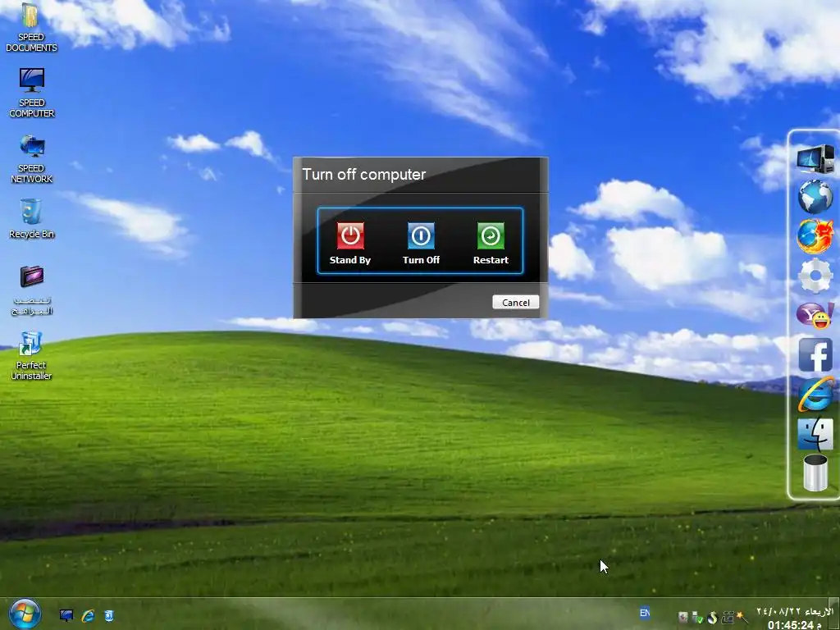840x630 pixels.
Task: Open the Windows Start orb
Action: (24, 614)
